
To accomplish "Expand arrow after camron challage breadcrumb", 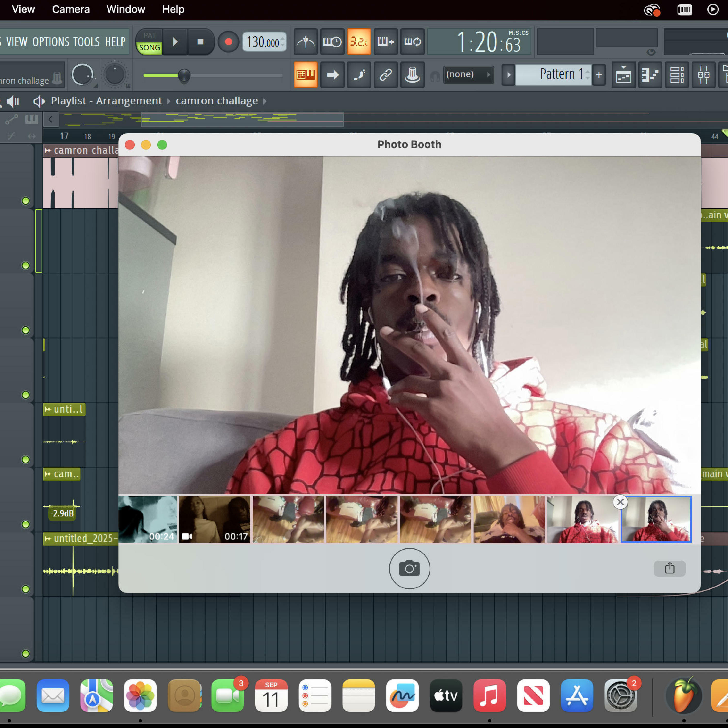I will coord(265,101).
